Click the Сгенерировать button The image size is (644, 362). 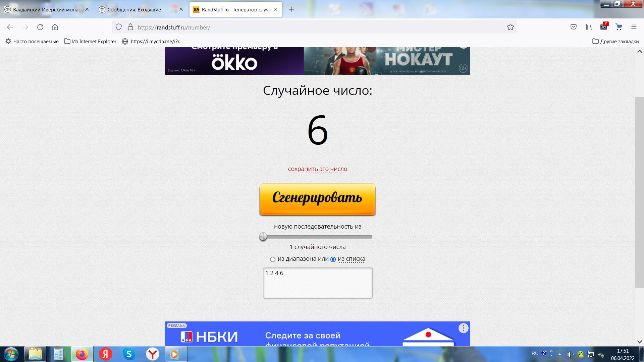(317, 199)
